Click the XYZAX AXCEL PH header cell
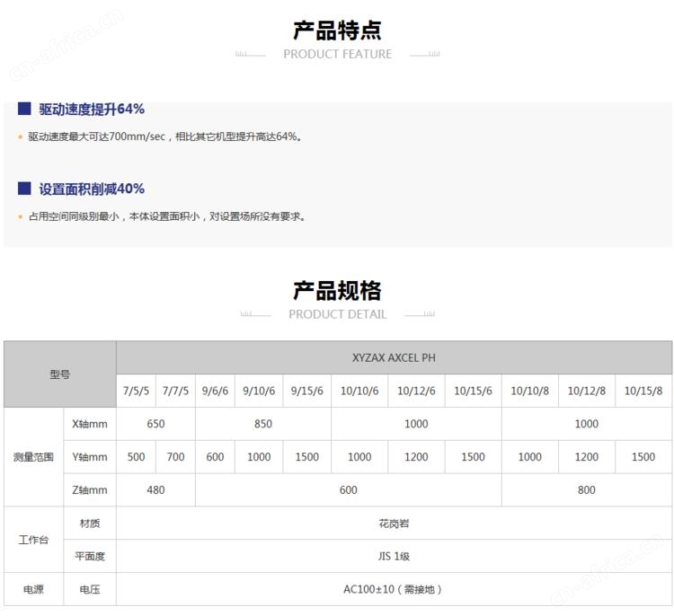The width and height of the screenshot is (674, 616). [394, 357]
